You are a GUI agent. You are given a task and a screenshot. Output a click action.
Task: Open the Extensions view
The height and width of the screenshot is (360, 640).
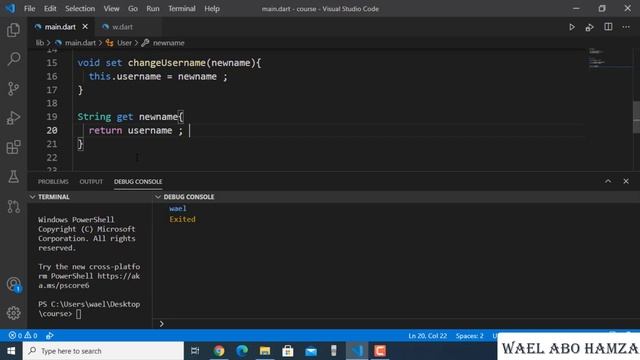(13, 147)
